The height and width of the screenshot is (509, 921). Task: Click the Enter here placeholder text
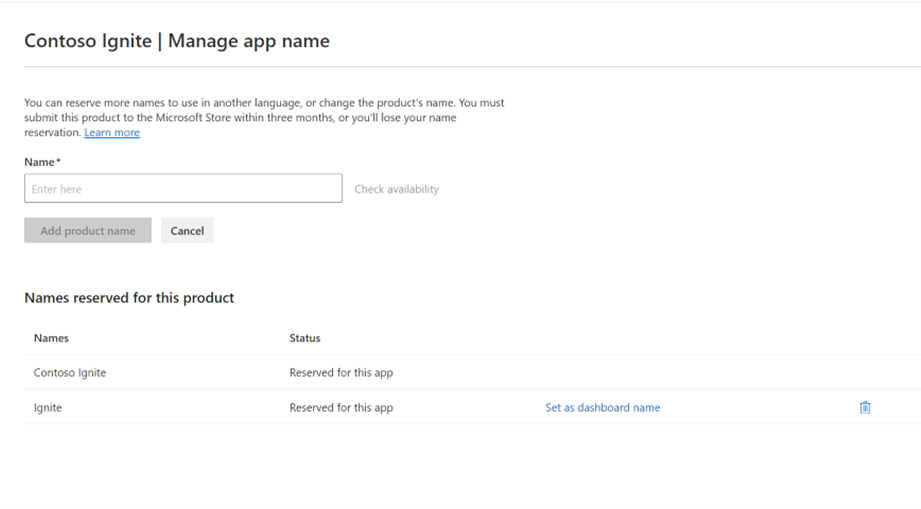point(57,189)
